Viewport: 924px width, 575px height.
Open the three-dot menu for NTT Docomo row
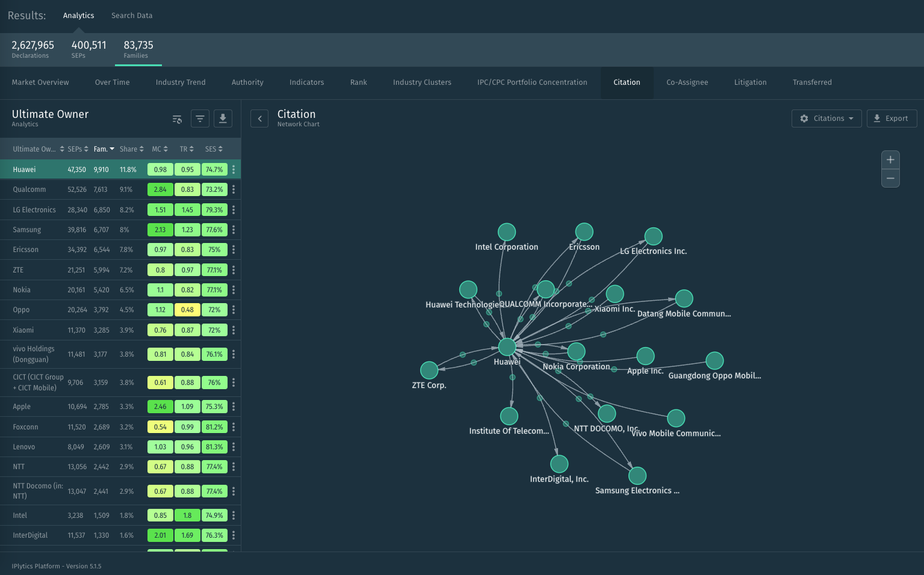point(234,491)
